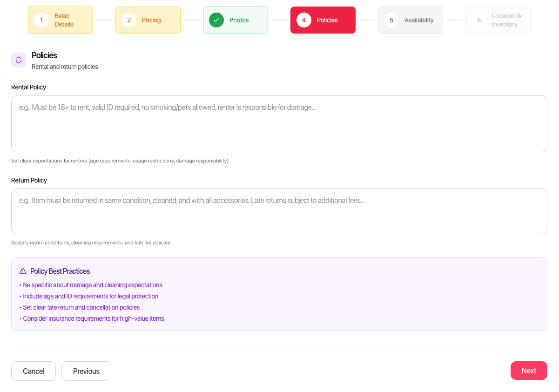
Task: Click tip about late return and cancellation policies
Action: pos(80,307)
